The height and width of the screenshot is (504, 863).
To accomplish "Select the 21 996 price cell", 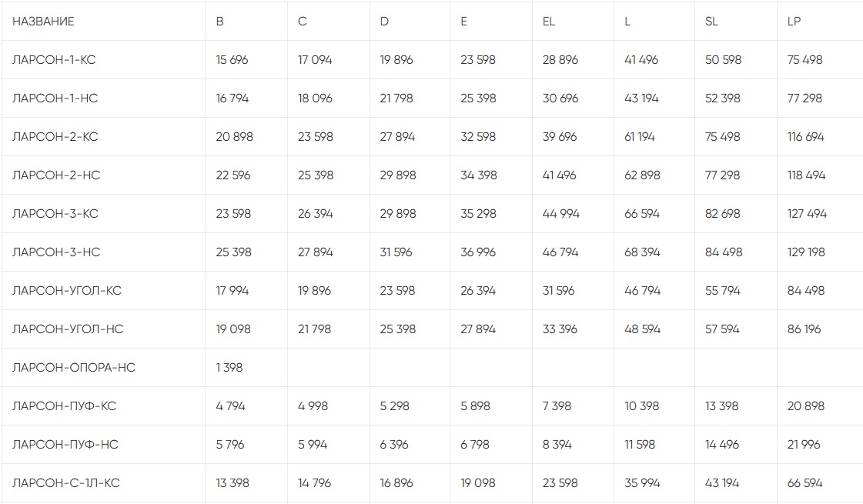I will pos(804,445).
